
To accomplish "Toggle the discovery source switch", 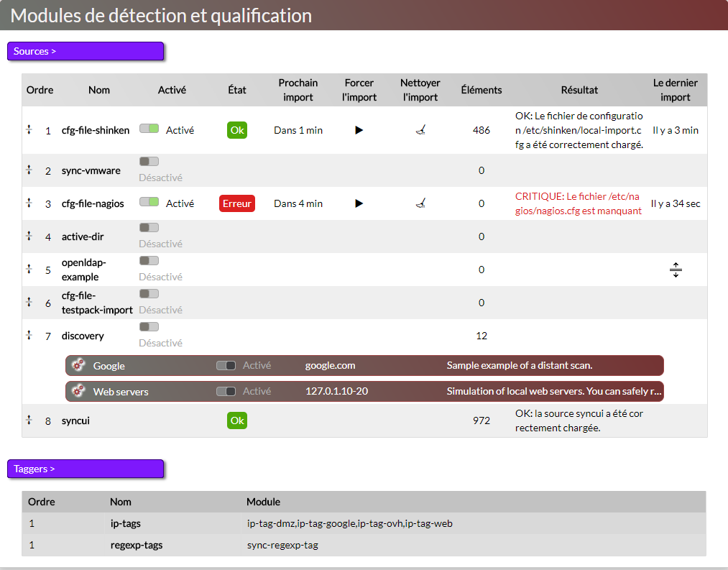I will (x=149, y=327).
